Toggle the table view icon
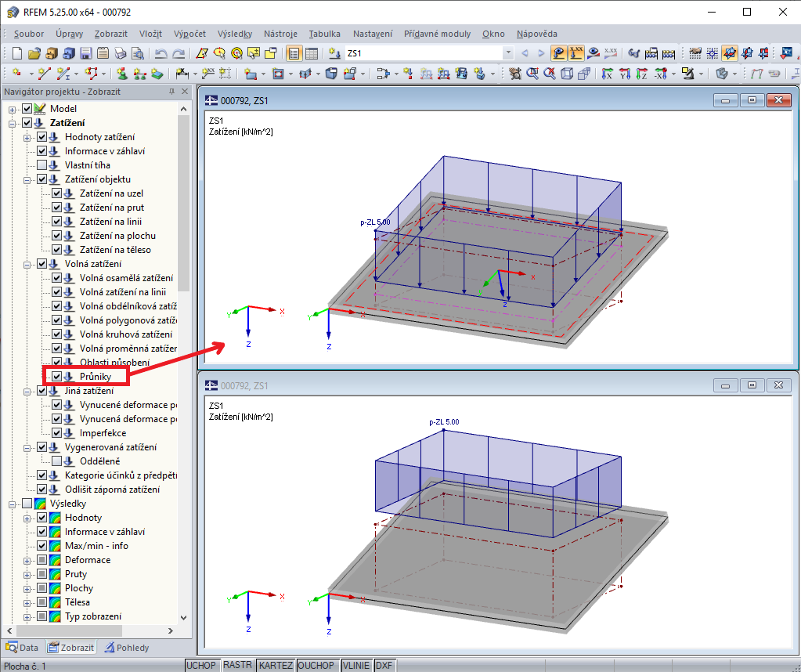Image resolution: width=801 pixels, height=672 pixels. 311,53
